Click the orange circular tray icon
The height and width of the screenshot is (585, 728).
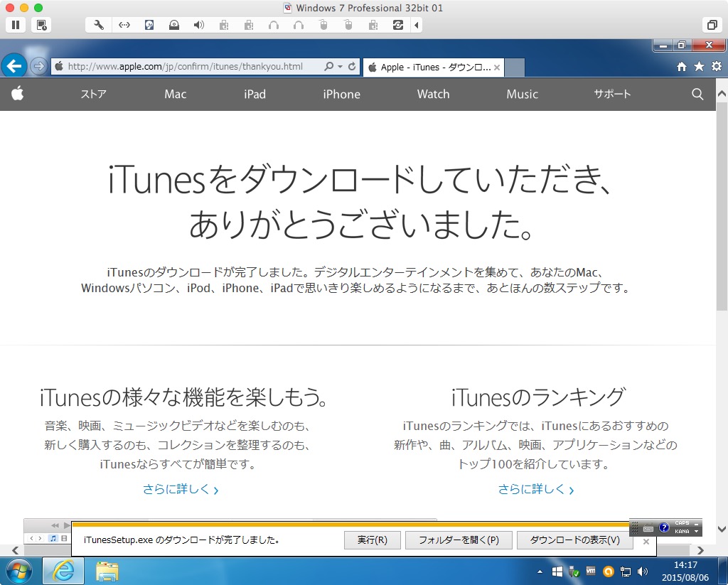pos(609,571)
